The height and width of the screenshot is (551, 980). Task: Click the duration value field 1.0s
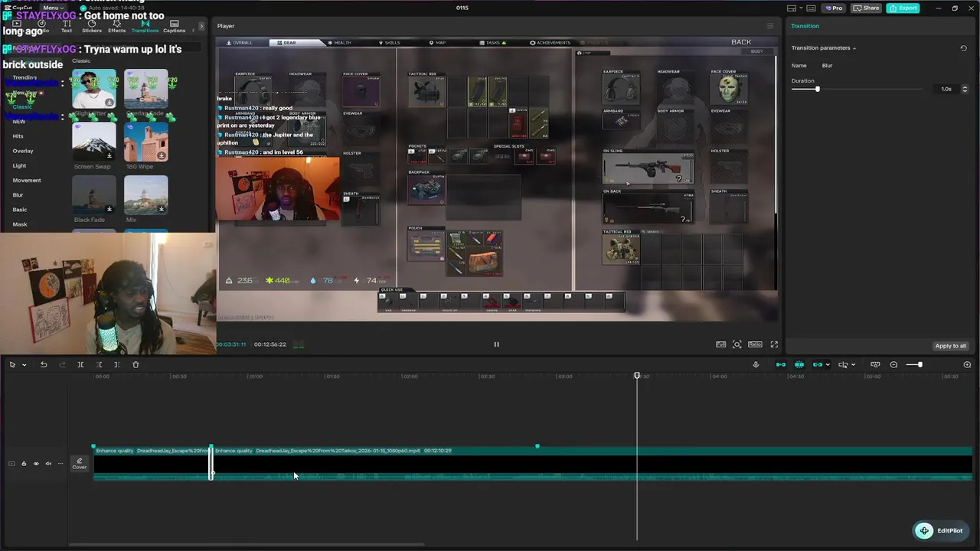pos(946,89)
